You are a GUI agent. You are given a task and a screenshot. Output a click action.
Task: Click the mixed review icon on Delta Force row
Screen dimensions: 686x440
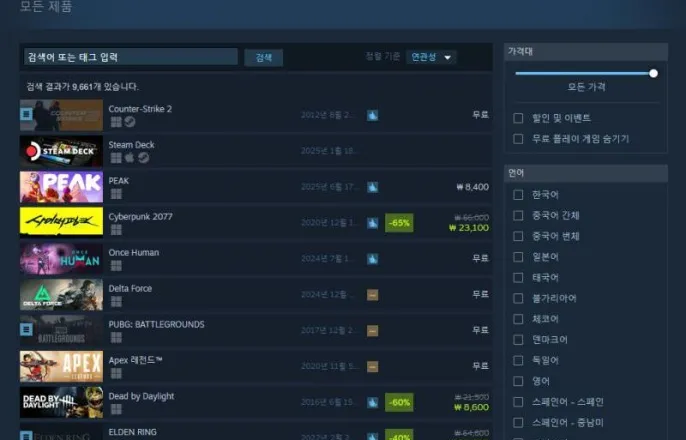coord(372,295)
